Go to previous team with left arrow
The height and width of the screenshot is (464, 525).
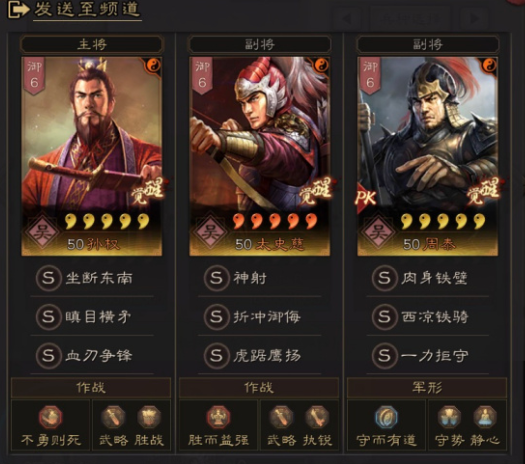pyautogui.click(x=347, y=18)
